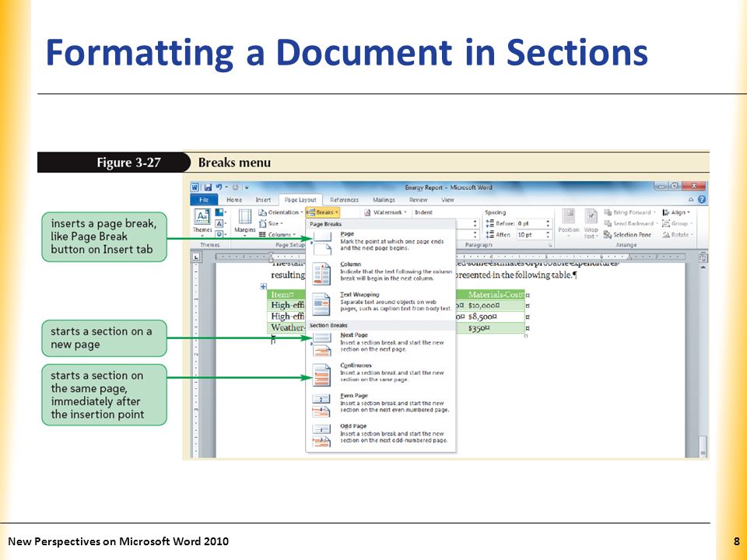
Task: Open the Size dropdown
Action: [x=271, y=223]
